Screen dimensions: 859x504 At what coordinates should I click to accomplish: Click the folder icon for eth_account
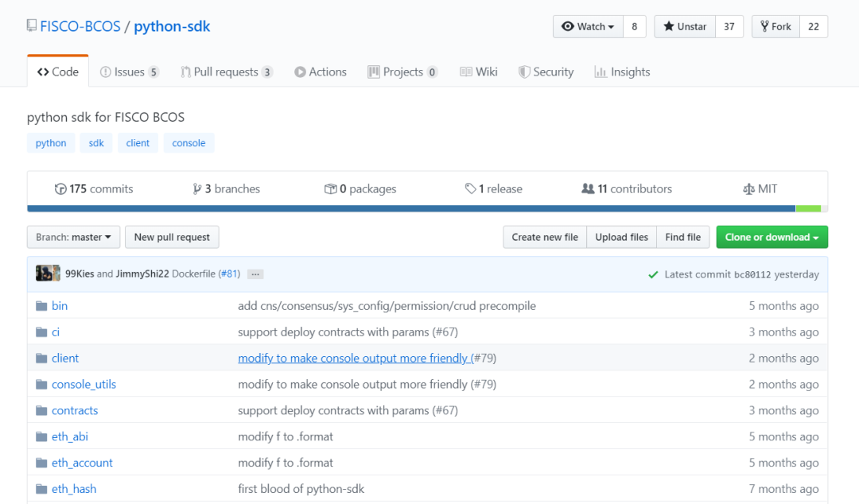point(41,463)
